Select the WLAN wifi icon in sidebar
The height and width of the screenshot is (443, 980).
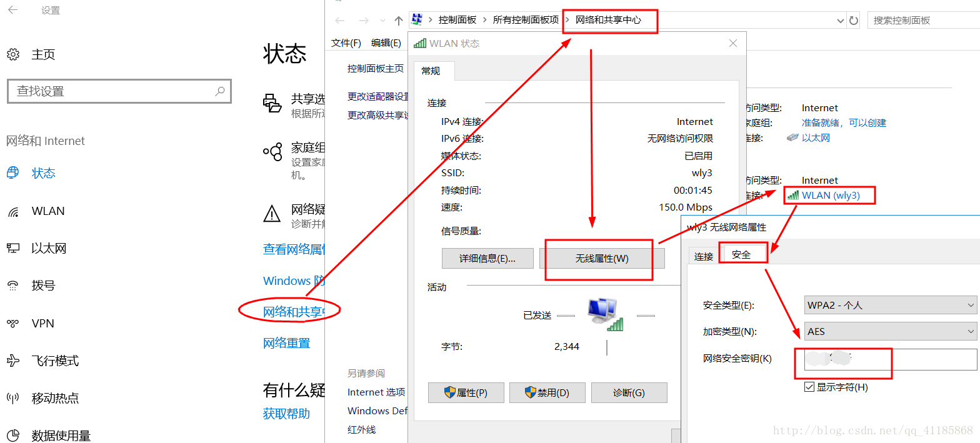tap(13, 211)
